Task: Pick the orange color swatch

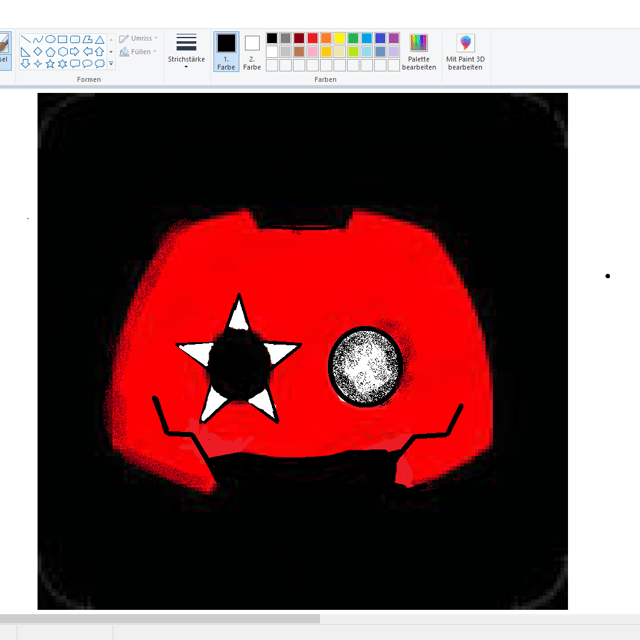Action: [326, 38]
